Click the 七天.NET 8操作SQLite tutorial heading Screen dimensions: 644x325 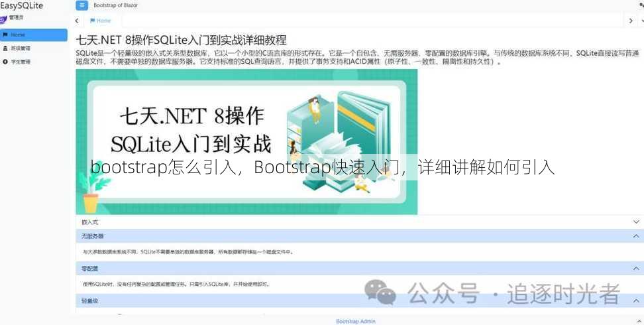(181, 40)
